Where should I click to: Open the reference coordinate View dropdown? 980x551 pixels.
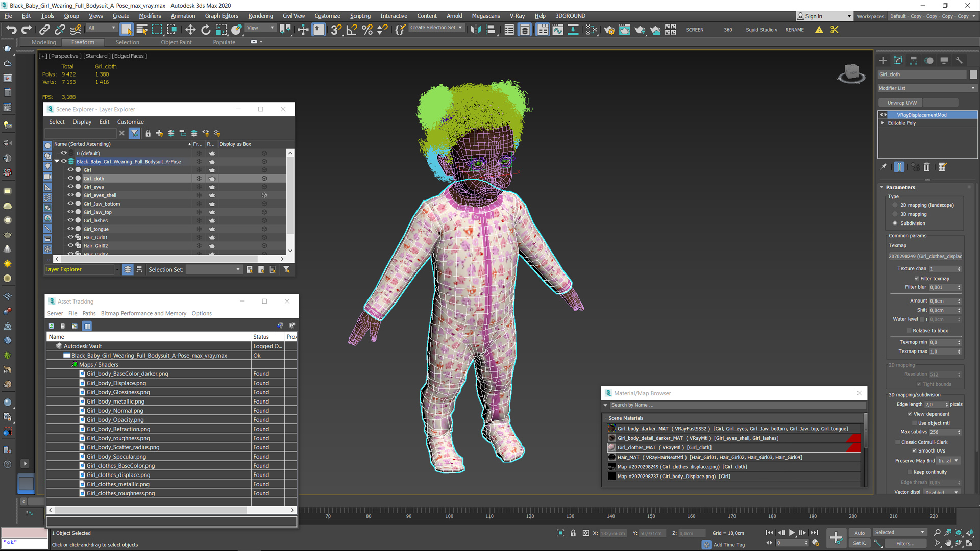260,28
